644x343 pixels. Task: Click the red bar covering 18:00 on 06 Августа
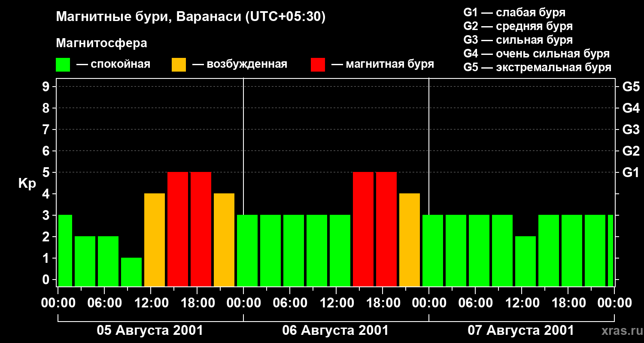(386, 229)
